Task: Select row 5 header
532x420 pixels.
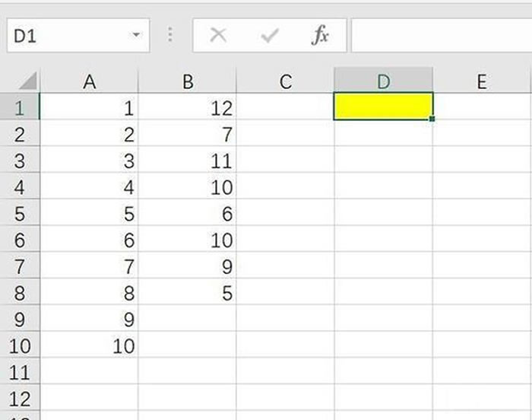Action: click(20, 214)
